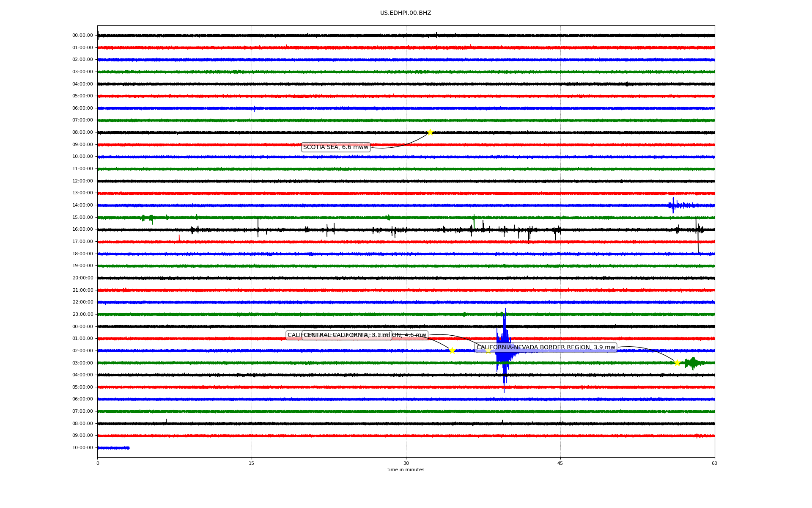812x508 pixels.
Task: Click the yellow star linked to Central California 3.1 ml
Action: (x=452, y=351)
